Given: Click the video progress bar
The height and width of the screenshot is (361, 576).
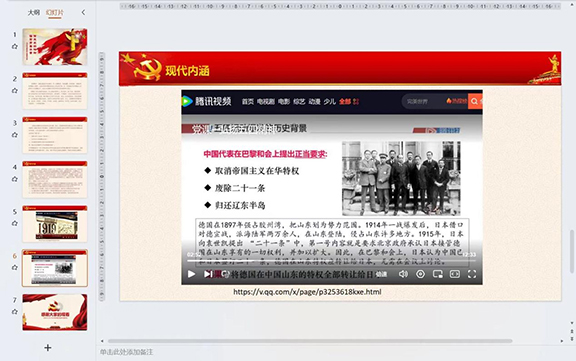Looking at the screenshot, I should click(x=331, y=261).
